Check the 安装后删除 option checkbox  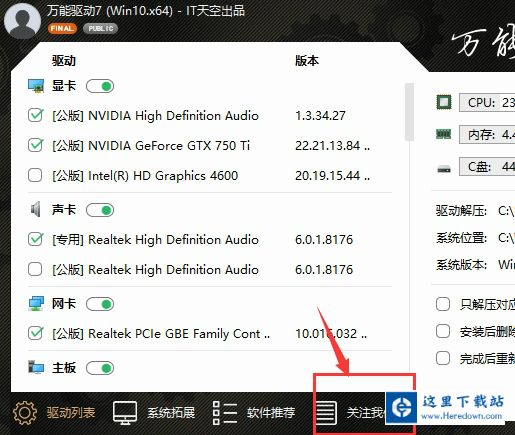point(443,331)
